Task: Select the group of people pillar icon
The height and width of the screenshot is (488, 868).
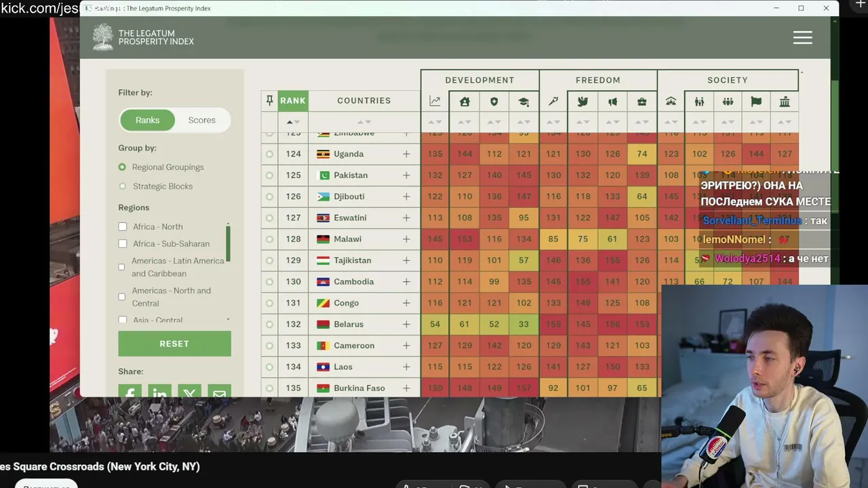Action: pos(728,102)
